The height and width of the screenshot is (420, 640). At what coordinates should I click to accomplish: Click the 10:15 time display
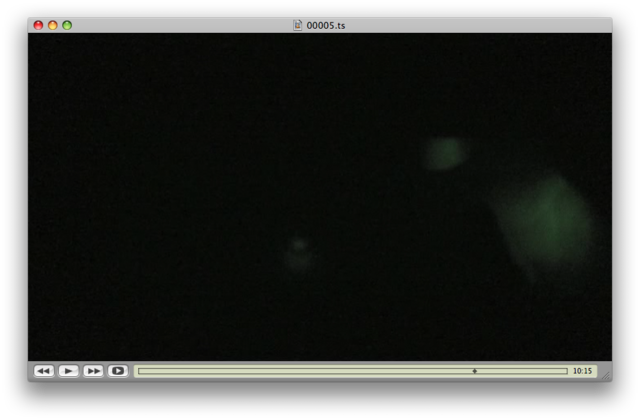(x=582, y=371)
